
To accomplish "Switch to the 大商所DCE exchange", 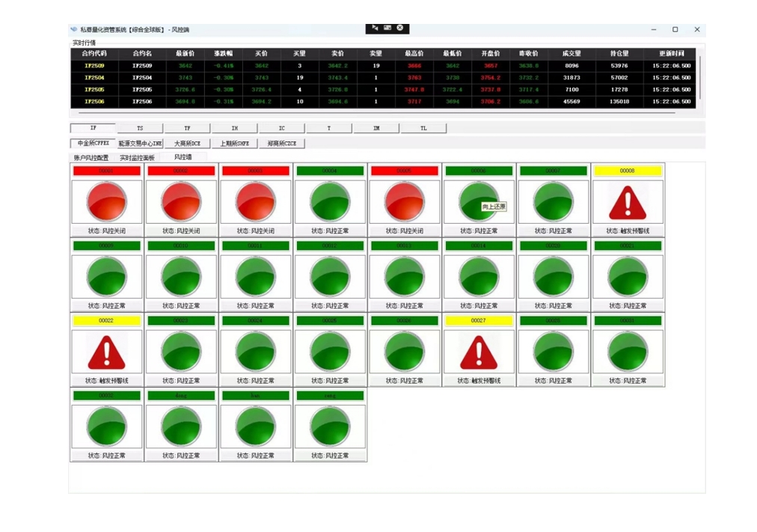I will tap(187, 144).
